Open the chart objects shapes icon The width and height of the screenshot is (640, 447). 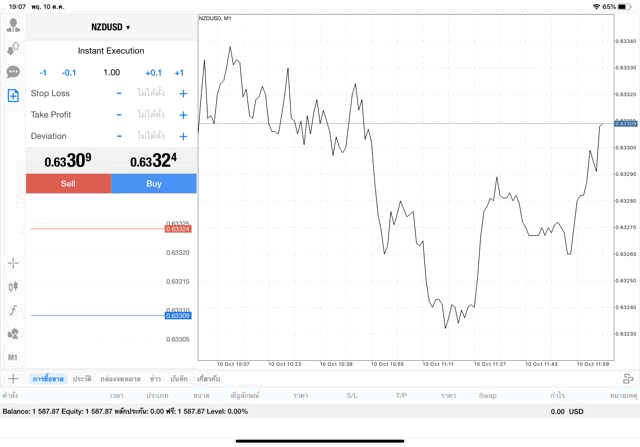pyautogui.click(x=13, y=334)
